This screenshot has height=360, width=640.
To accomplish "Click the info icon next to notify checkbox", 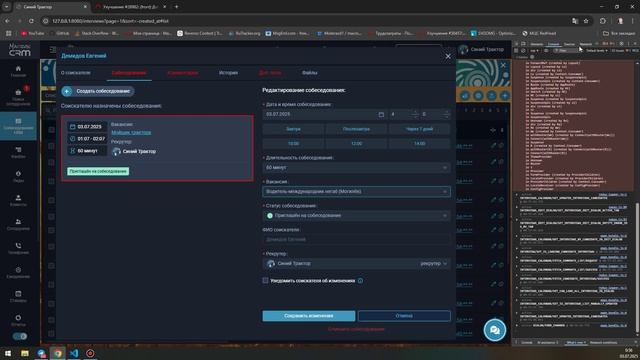I will [x=360, y=281].
